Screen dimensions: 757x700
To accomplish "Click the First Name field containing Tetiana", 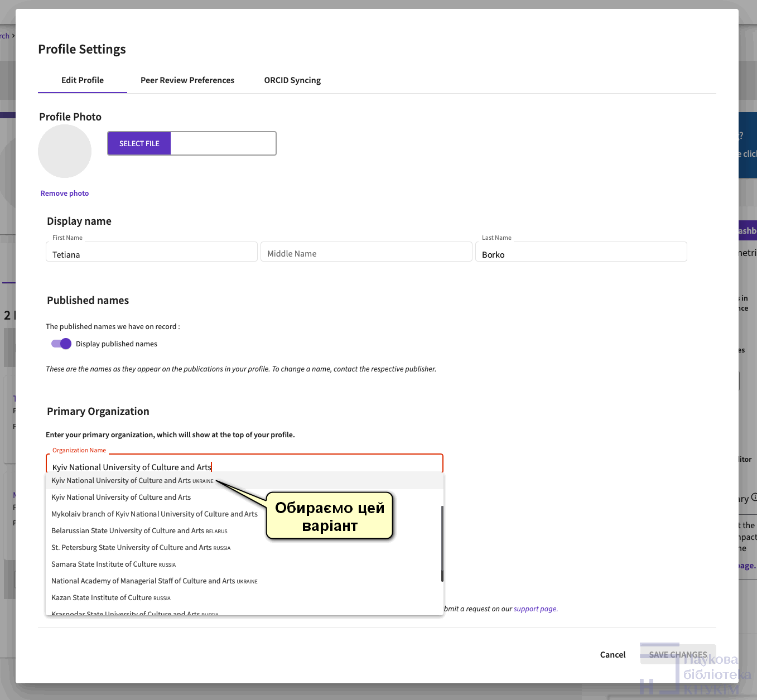I will point(152,254).
